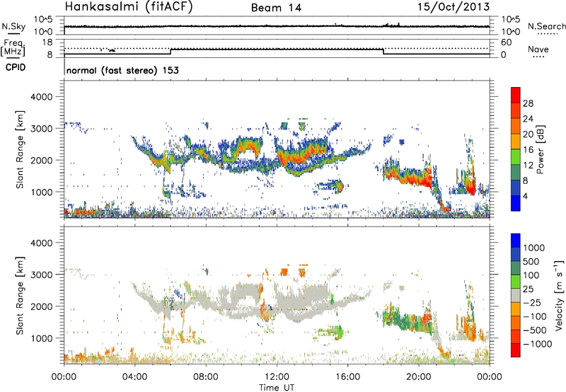Viewport: 566px width, 392px height.
Task: Click the 'N.Sky' legend label
Action: coord(13,26)
